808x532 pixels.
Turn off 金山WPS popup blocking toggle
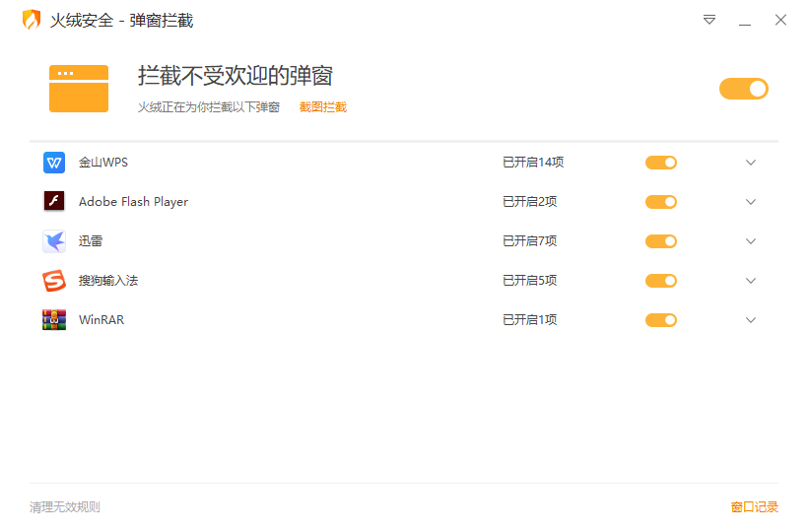(x=661, y=163)
